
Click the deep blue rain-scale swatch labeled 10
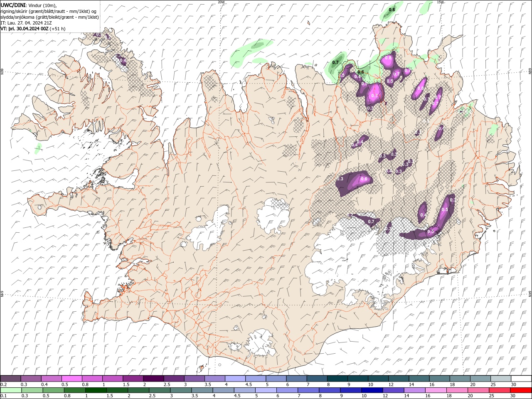coord(372,390)
